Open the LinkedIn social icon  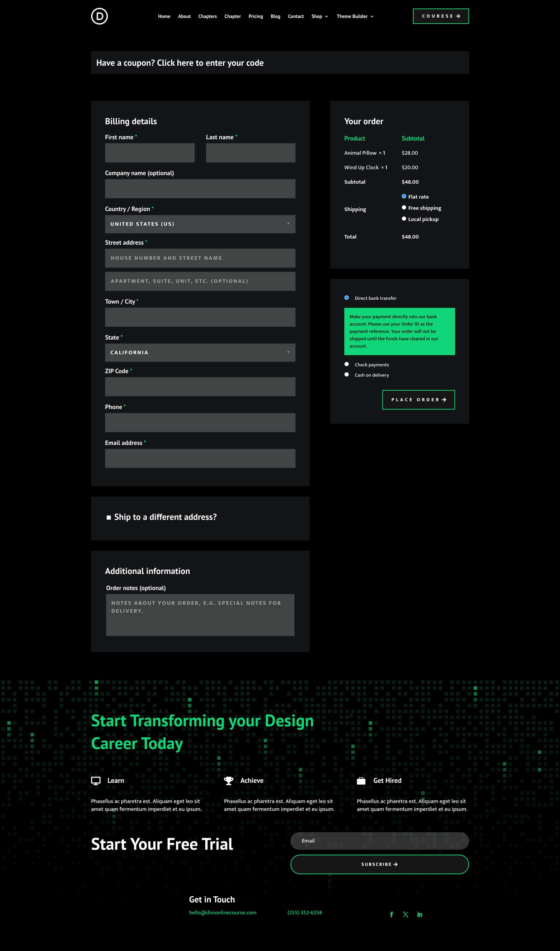point(419,914)
